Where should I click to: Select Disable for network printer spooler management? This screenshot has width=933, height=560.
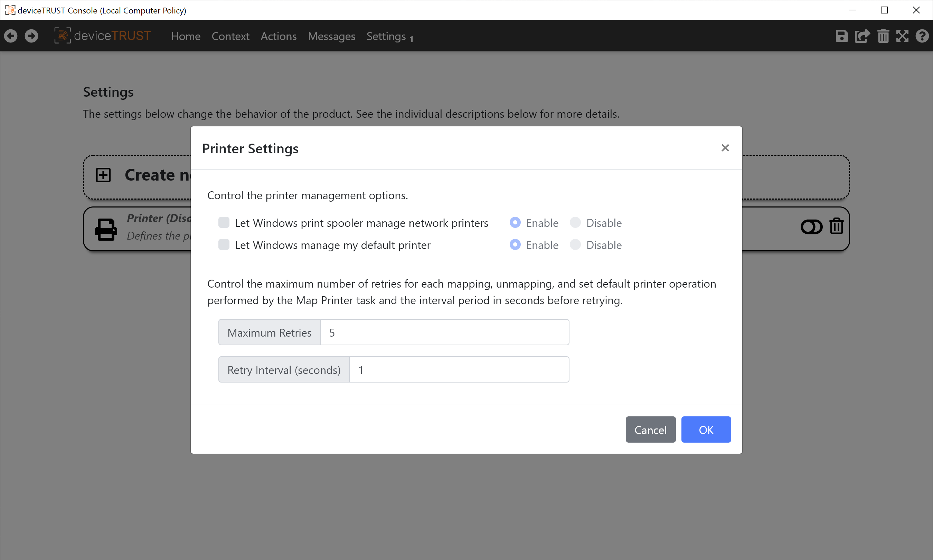pyautogui.click(x=575, y=223)
